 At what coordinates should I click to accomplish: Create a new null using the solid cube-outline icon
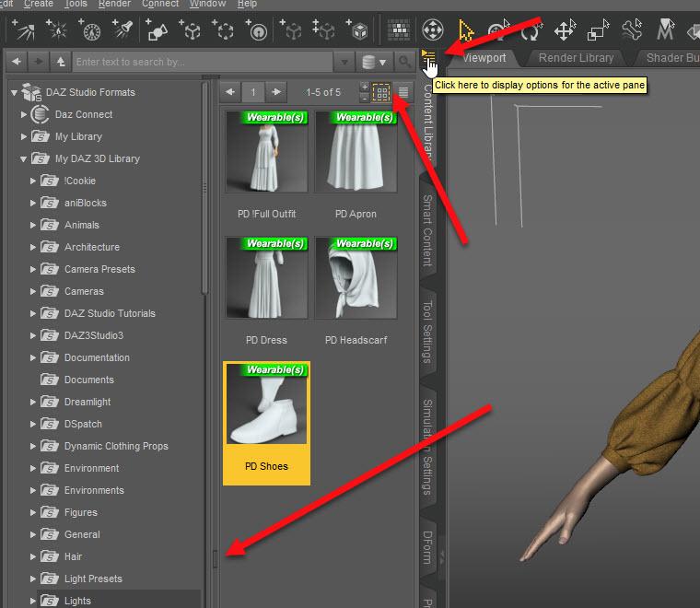(x=191, y=30)
